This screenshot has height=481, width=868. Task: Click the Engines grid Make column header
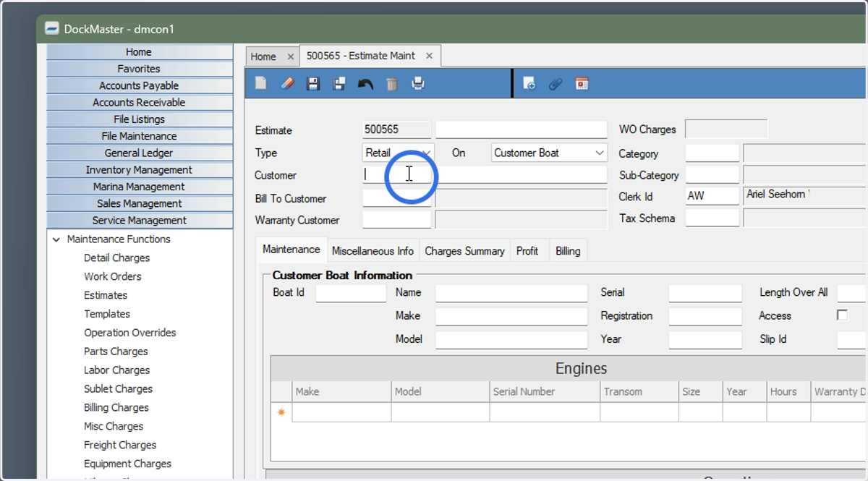pos(341,391)
